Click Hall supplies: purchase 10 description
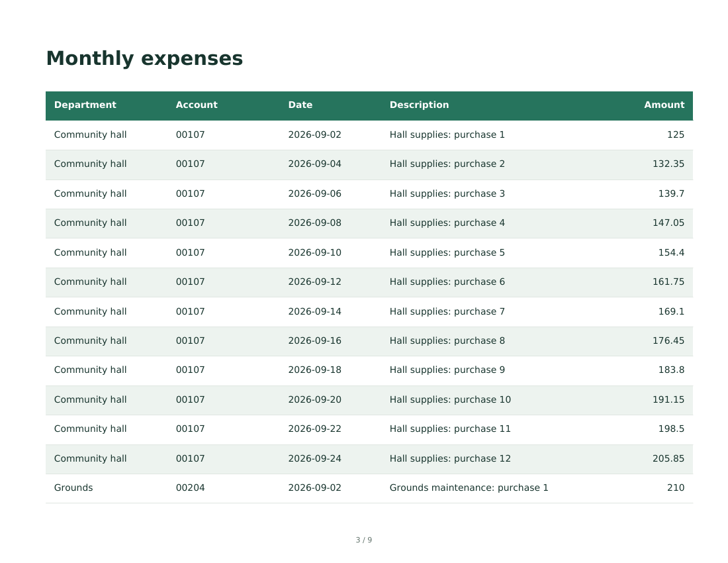 click(x=450, y=400)
